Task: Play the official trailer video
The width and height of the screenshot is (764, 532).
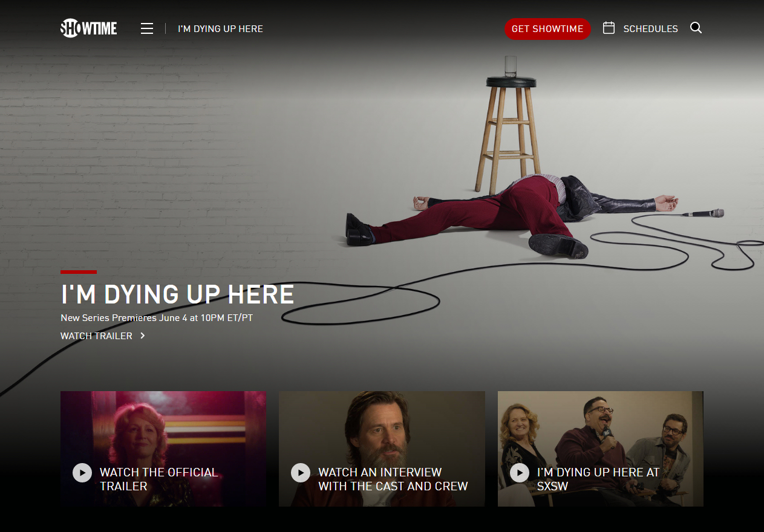Action: click(82, 473)
